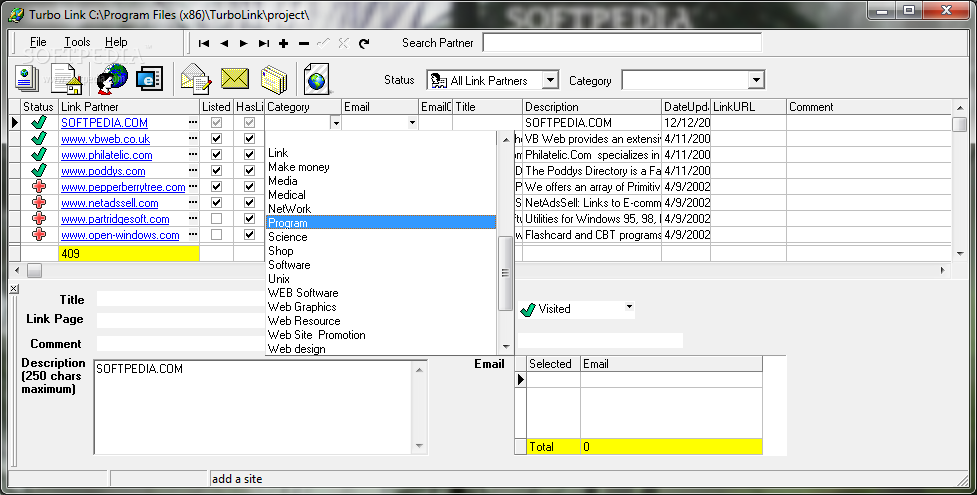Open the File menu
The image size is (977, 495).
pos(38,42)
